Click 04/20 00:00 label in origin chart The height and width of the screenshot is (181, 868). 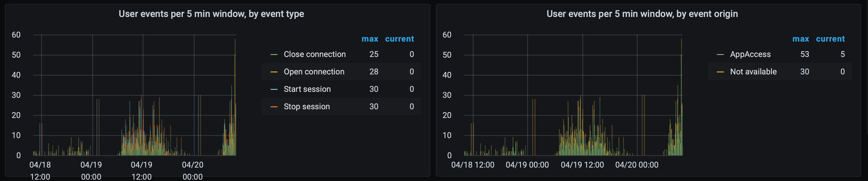tap(637, 165)
